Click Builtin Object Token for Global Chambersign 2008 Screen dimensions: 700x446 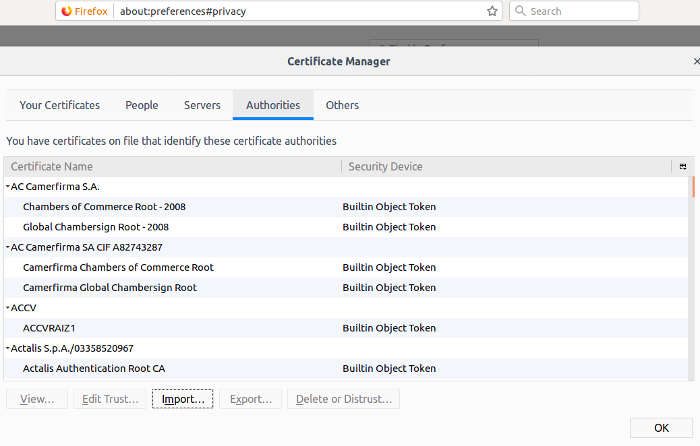pos(389,227)
